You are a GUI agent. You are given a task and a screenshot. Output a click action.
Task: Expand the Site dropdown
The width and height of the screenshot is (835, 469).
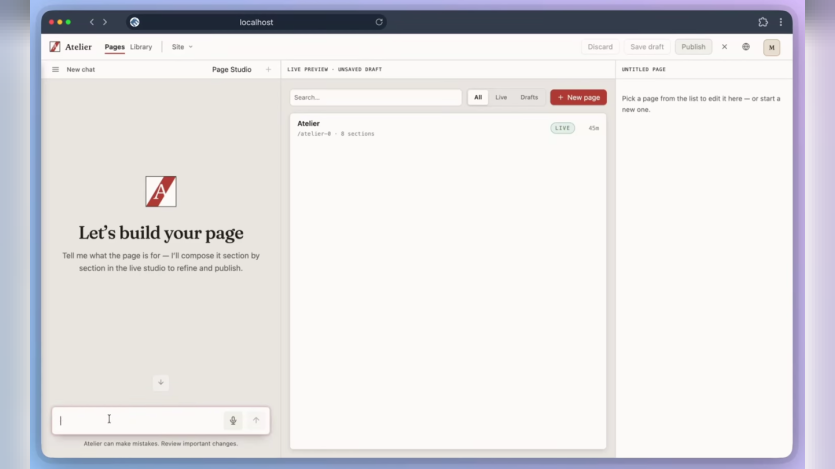tap(182, 47)
